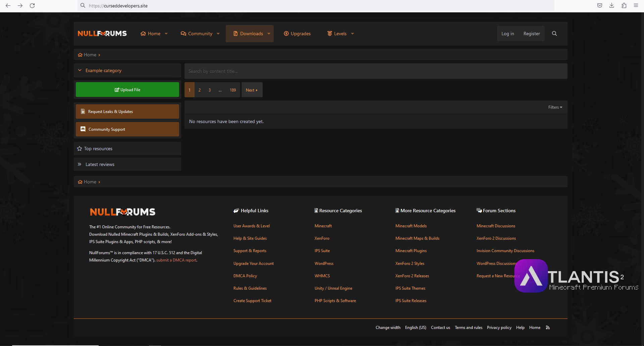644x346 pixels.
Task: Click the home icon in bottom breadcrumb
Action: (80, 182)
